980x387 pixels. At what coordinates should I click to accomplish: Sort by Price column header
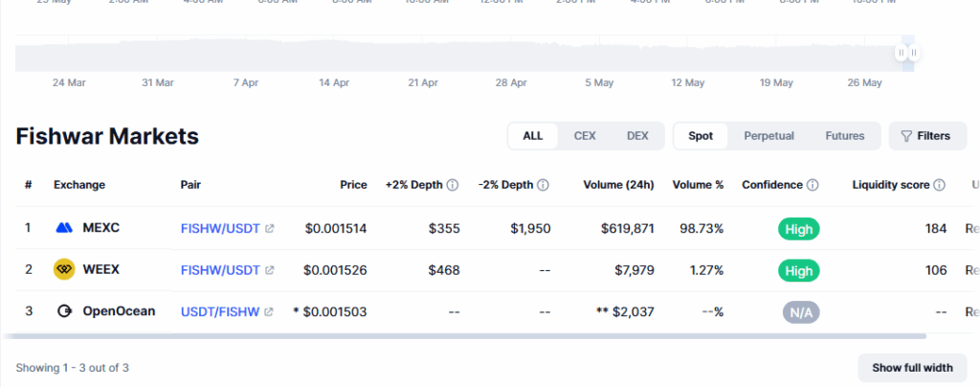tap(353, 185)
